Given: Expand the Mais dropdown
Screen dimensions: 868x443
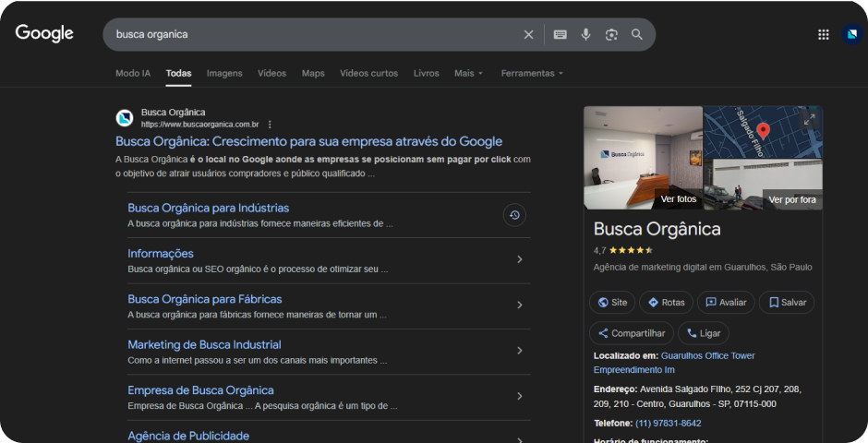Looking at the screenshot, I should (468, 73).
